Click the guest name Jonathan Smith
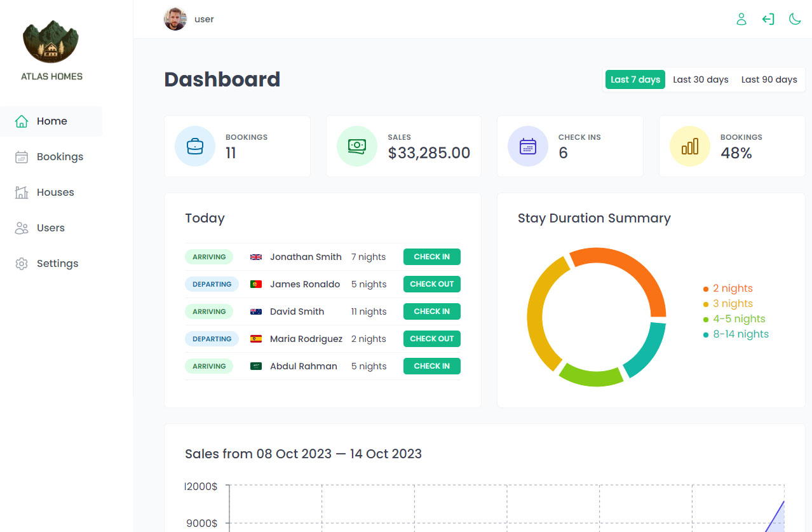Screen dimensions: 812x532 (x=306, y=257)
